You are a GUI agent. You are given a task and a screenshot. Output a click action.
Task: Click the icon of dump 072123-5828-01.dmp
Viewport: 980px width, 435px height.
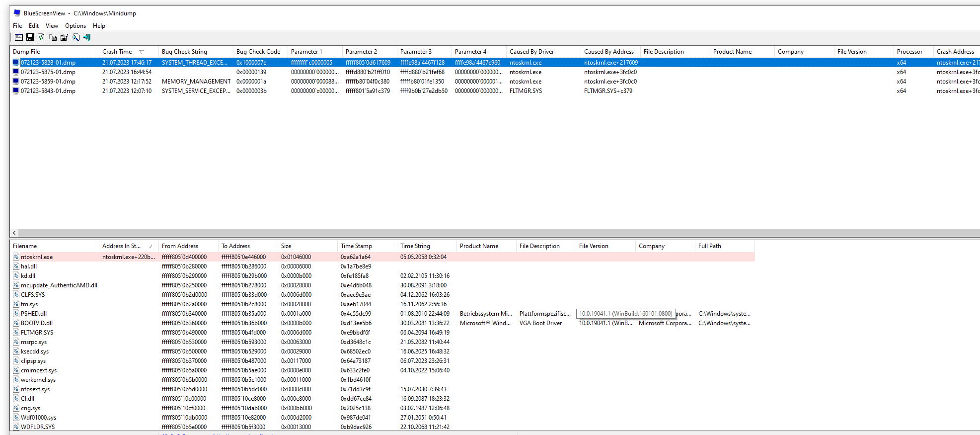click(16, 63)
